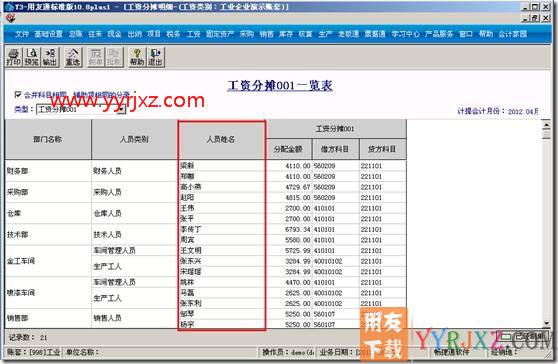The width and height of the screenshot is (558, 364).
Task: Click the 分配金额 column header
Action: click(288, 149)
